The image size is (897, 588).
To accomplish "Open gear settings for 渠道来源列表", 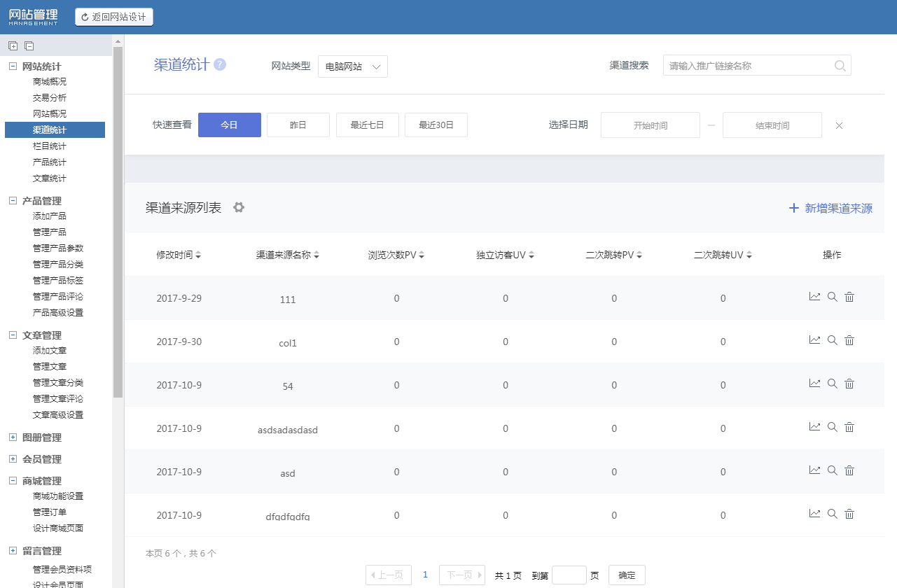I will 239,207.
